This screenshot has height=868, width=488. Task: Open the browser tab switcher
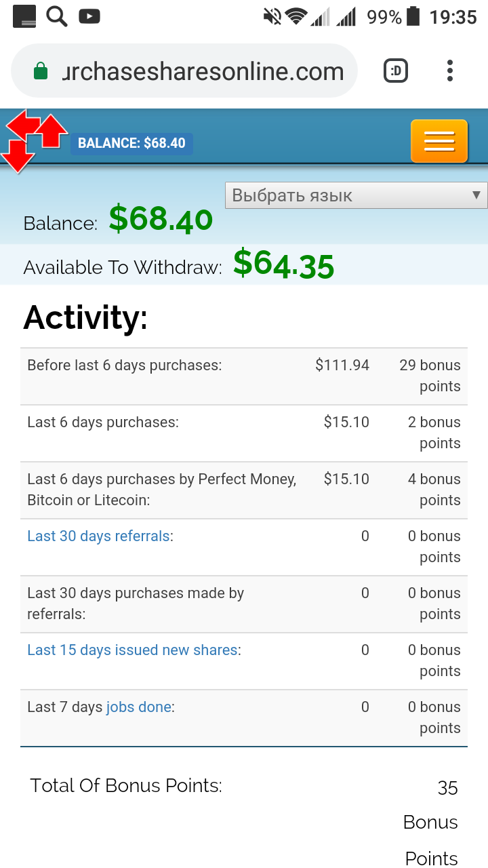[x=396, y=71]
